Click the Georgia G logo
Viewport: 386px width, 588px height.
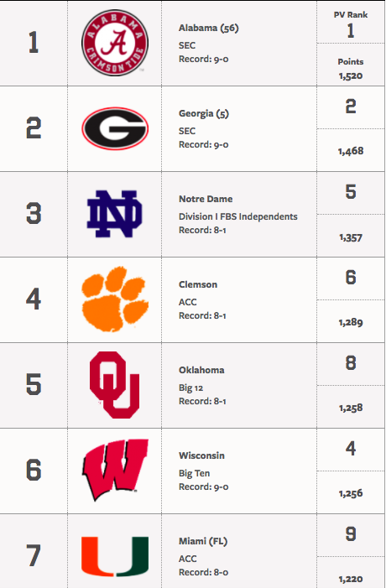[x=115, y=128]
